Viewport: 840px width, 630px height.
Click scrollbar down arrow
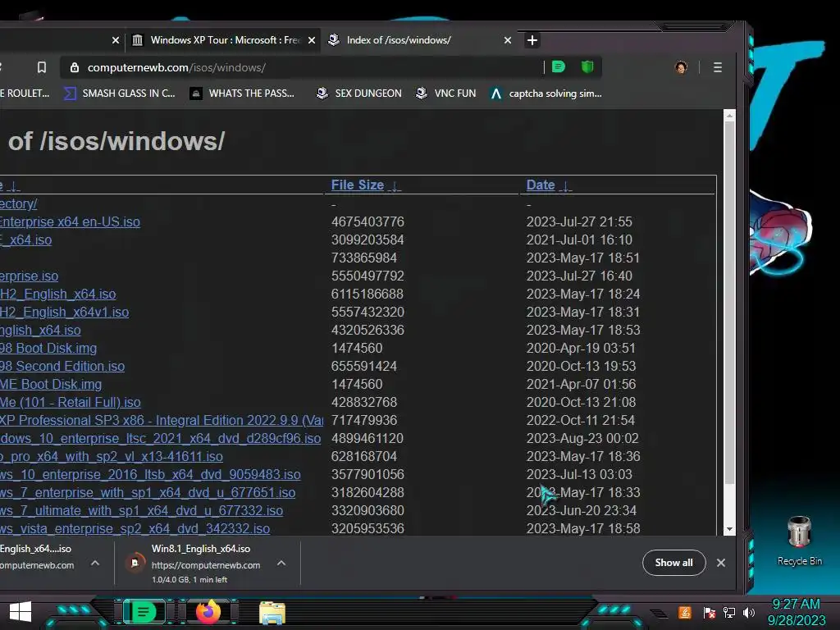pyautogui.click(x=729, y=529)
